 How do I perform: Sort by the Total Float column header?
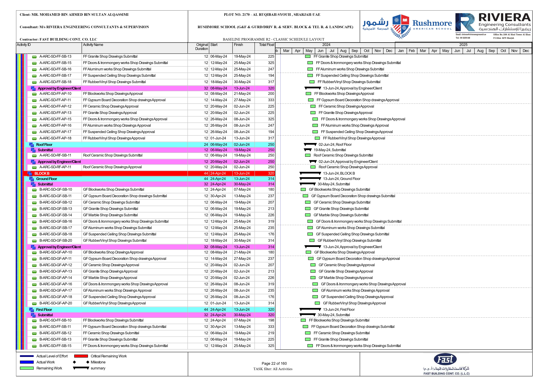265,48
